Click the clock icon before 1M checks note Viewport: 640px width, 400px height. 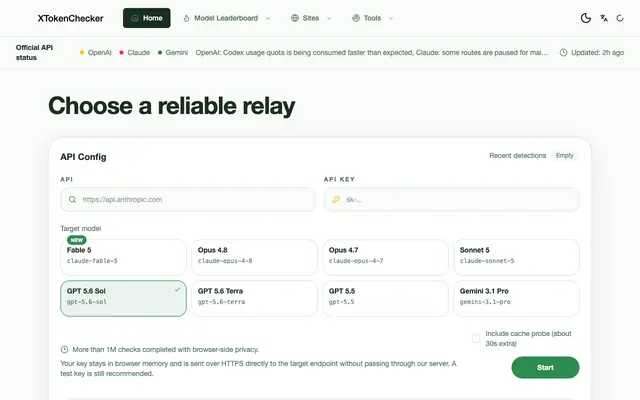coord(64,350)
